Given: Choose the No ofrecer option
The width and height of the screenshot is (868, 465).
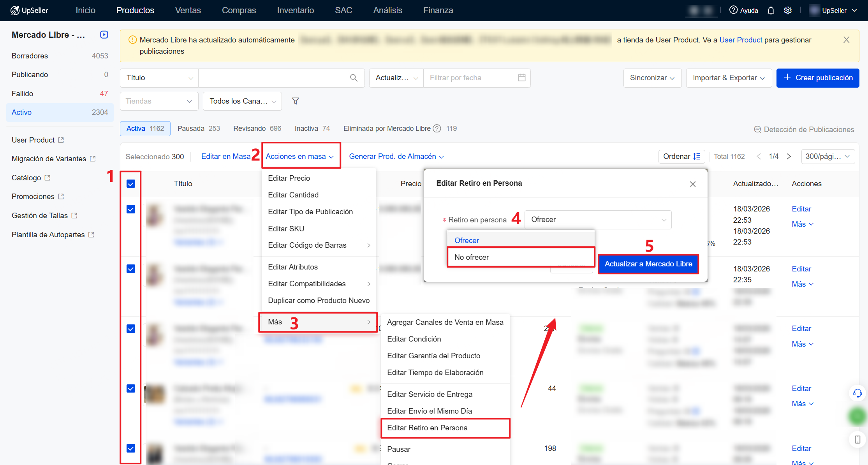Looking at the screenshot, I should 472,257.
